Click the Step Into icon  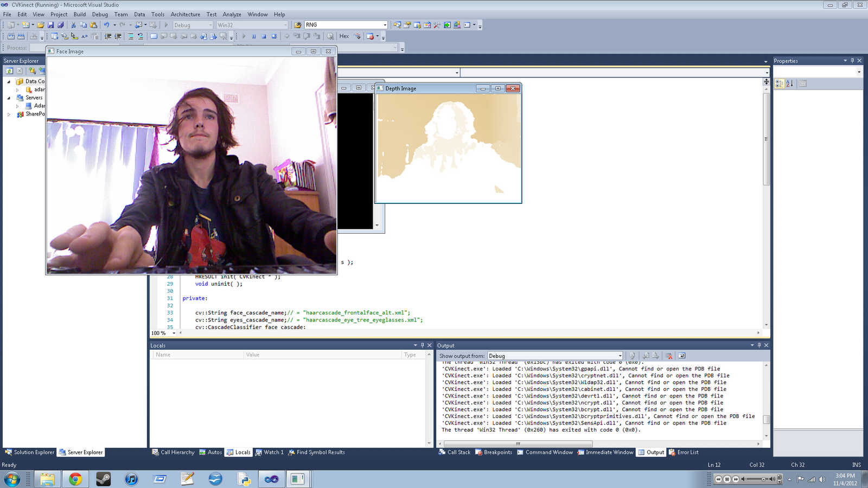pos(297,36)
